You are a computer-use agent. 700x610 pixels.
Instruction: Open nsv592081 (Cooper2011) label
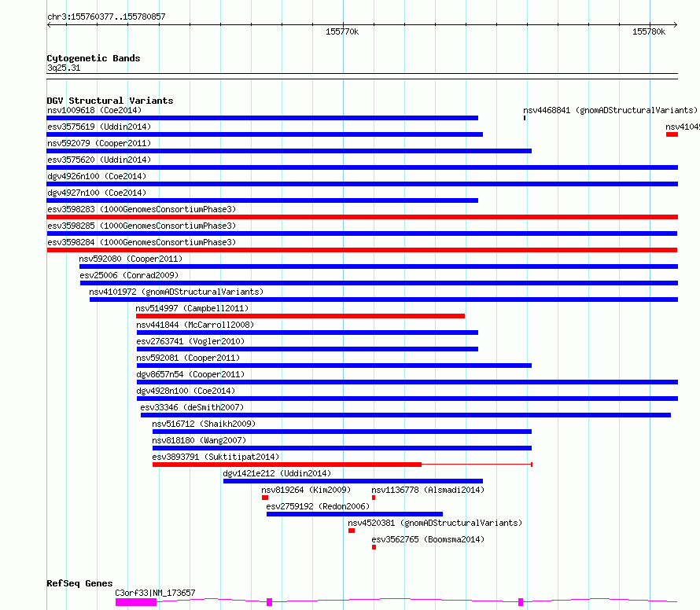click(x=189, y=358)
